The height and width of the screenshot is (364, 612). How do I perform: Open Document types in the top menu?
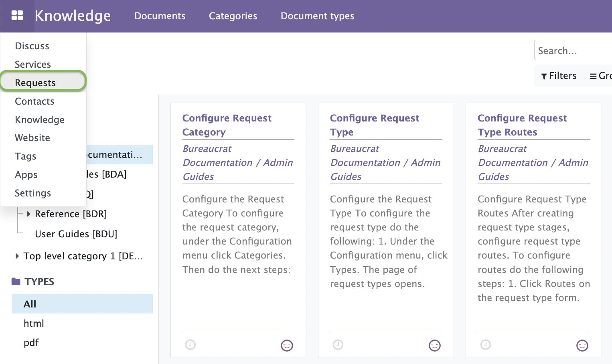(x=318, y=16)
